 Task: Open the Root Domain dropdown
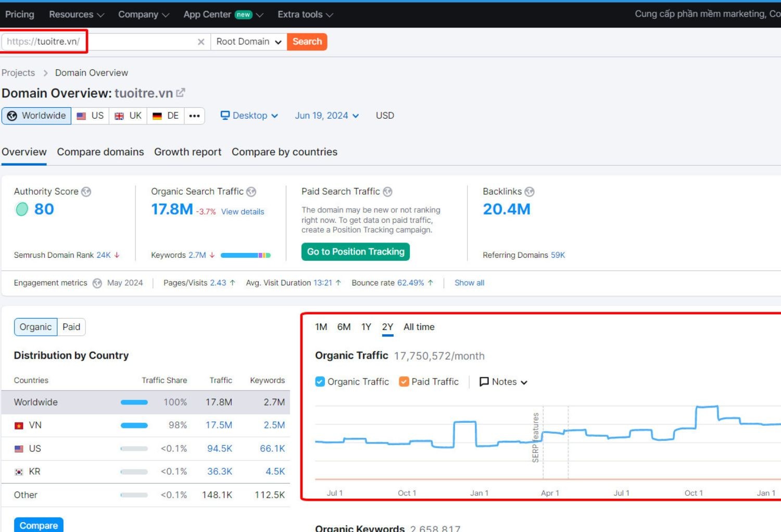(x=249, y=42)
